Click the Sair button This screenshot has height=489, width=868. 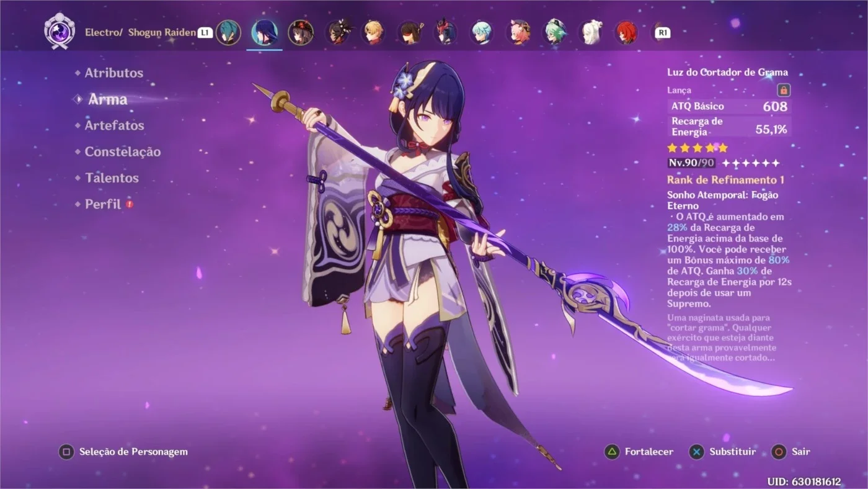791,452
